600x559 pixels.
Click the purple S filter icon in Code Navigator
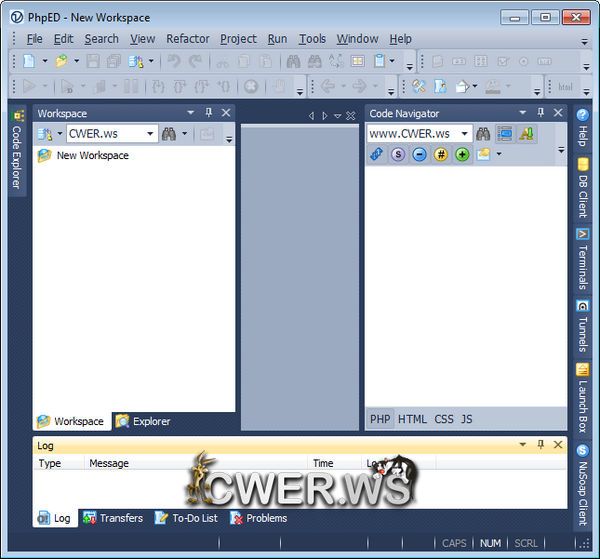(x=398, y=154)
